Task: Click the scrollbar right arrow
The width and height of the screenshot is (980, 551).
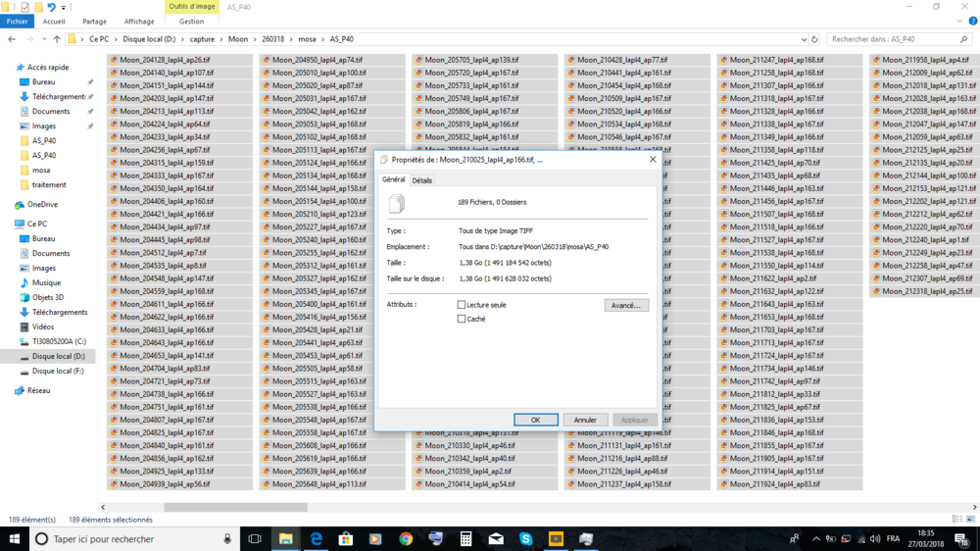Action: [974, 507]
